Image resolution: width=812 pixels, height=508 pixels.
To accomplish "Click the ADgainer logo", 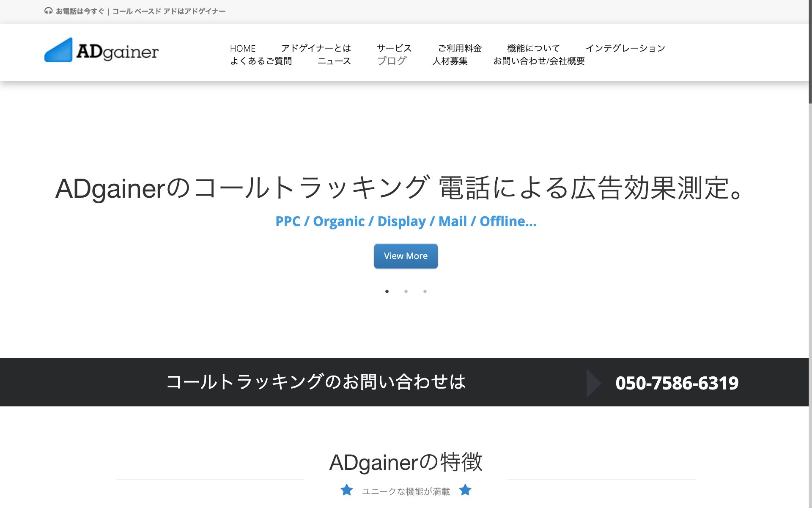I will (101, 50).
